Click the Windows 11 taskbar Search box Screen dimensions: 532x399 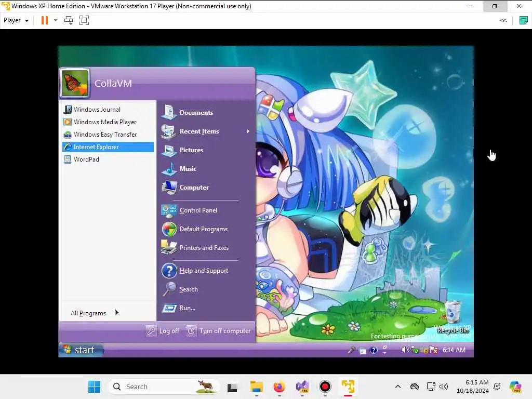tap(164, 387)
